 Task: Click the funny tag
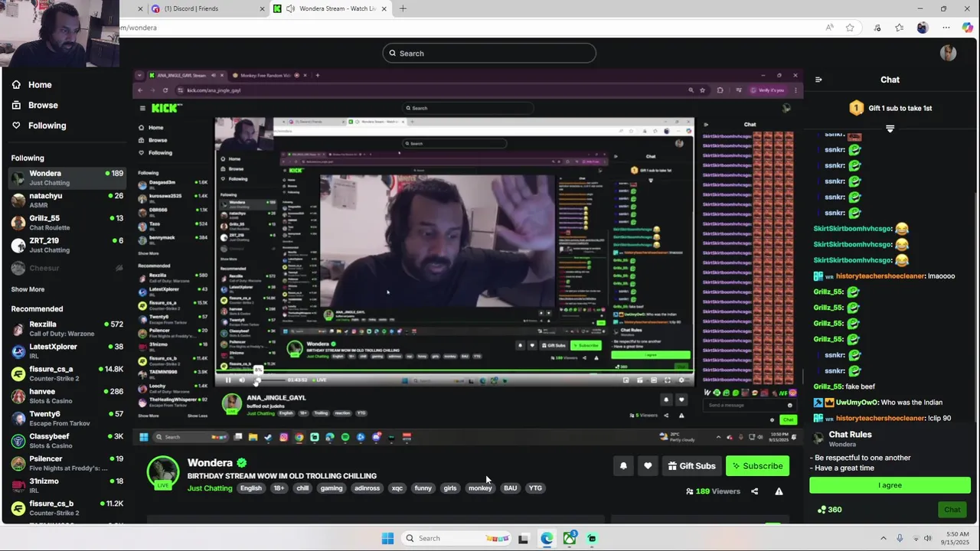[423, 488]
